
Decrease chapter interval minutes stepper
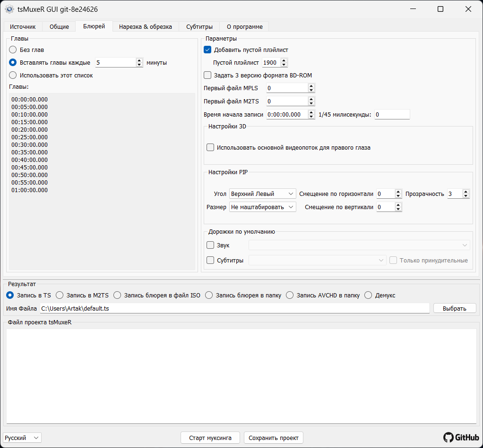point(139,65)
